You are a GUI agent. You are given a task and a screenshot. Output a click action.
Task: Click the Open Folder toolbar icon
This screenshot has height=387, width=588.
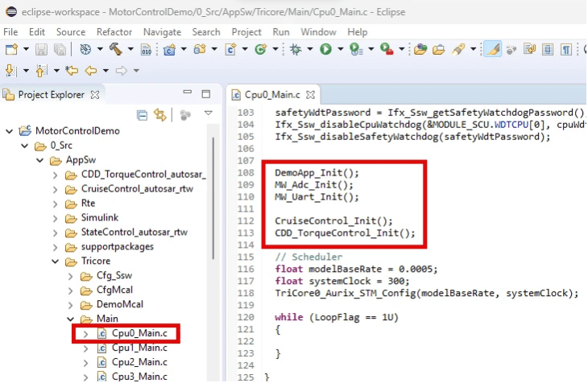coord(438,50)
